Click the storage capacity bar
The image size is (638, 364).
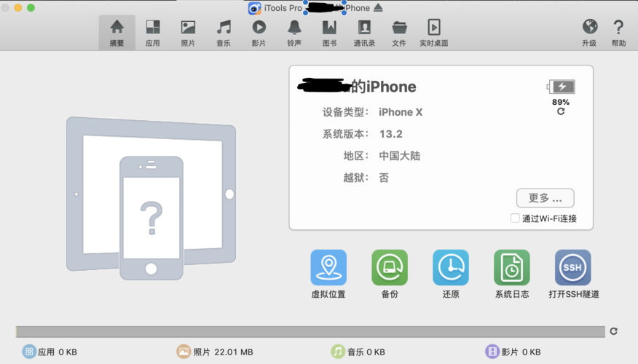click(x=310, y=332)
